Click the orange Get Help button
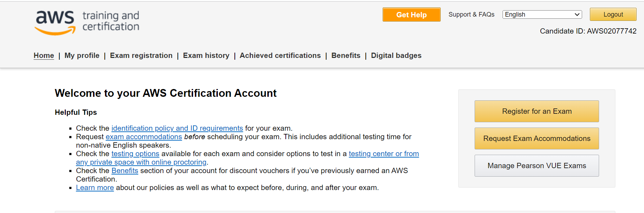The image size is (644, 213). tap(411, 14)
